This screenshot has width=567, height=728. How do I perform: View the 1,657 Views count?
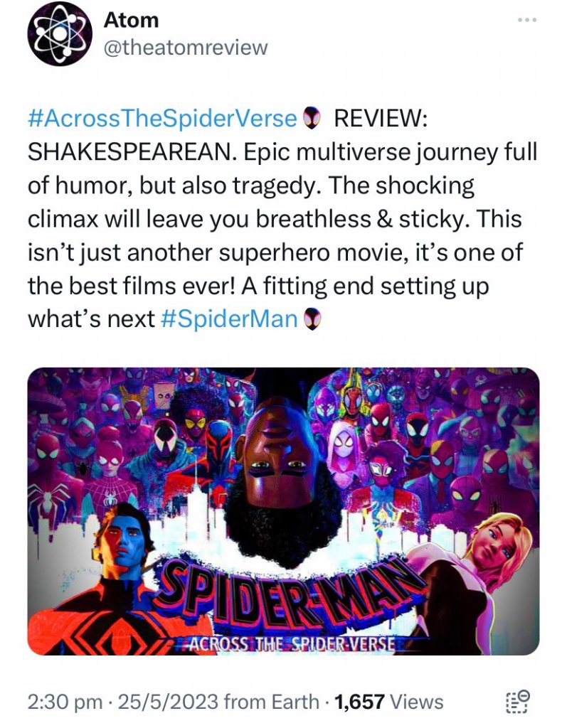tap(389, 702)
